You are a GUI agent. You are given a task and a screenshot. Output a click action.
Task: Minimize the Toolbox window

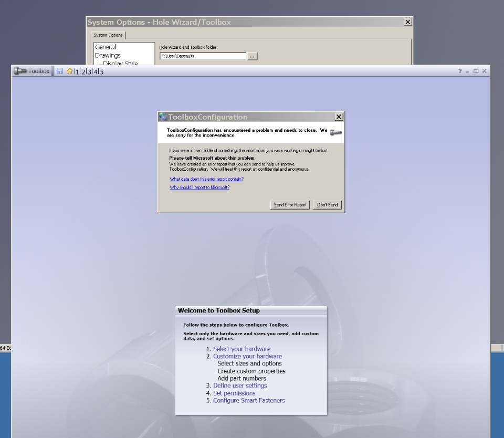467,71
